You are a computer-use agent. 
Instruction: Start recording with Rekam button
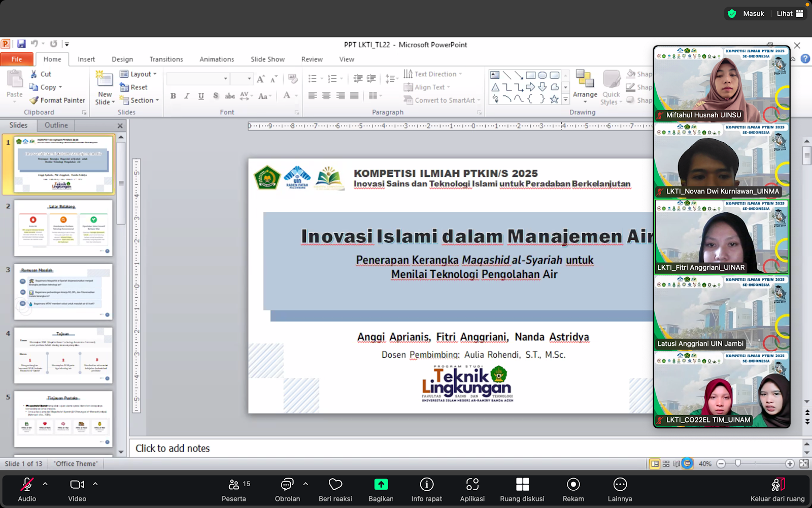click(x=573, y=485)
